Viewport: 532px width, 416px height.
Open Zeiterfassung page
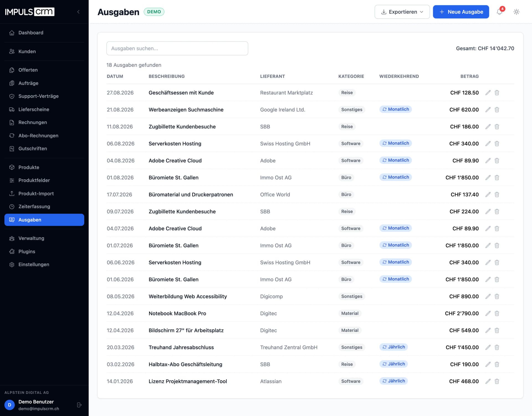[x=44, y=206]
